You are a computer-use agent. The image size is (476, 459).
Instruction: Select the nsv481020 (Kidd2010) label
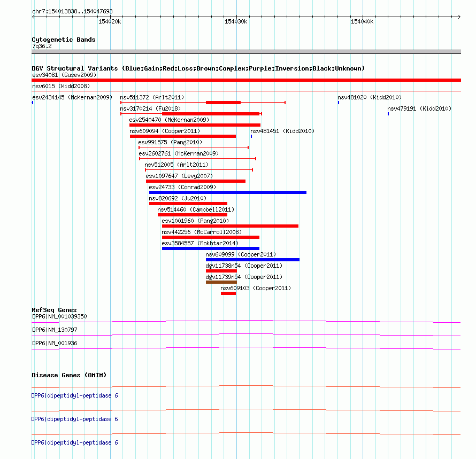pyautogui.click(x=370, y=97)
